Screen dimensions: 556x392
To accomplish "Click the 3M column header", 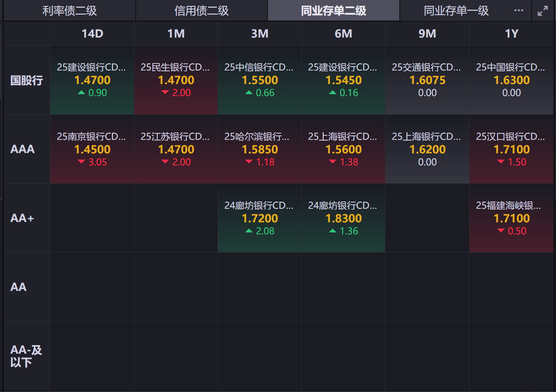I will point(260,34).
